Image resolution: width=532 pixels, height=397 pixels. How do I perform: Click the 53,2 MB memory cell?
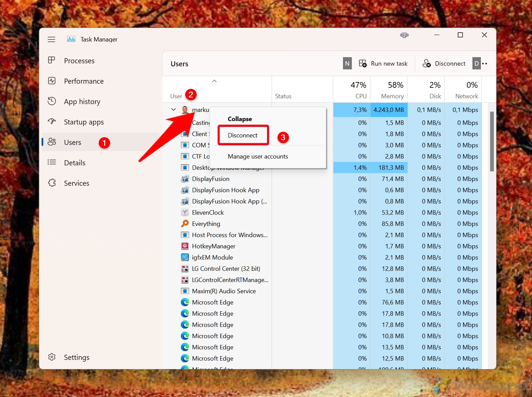389,213
